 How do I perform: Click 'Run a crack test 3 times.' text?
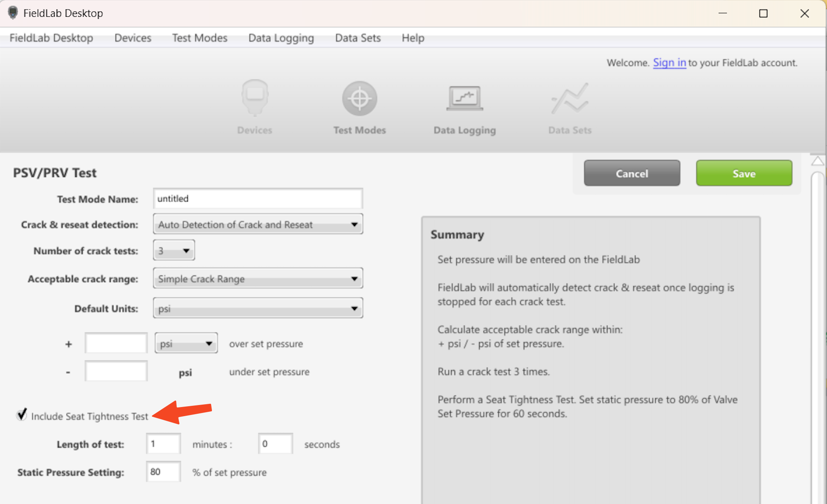(x=493, y=372)
